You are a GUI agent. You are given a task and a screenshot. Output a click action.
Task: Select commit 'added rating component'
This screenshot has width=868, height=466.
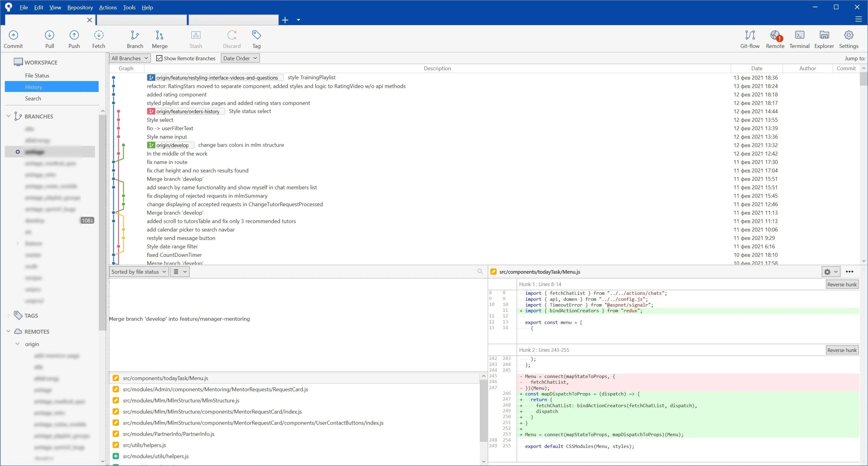(x=176, y=94)
